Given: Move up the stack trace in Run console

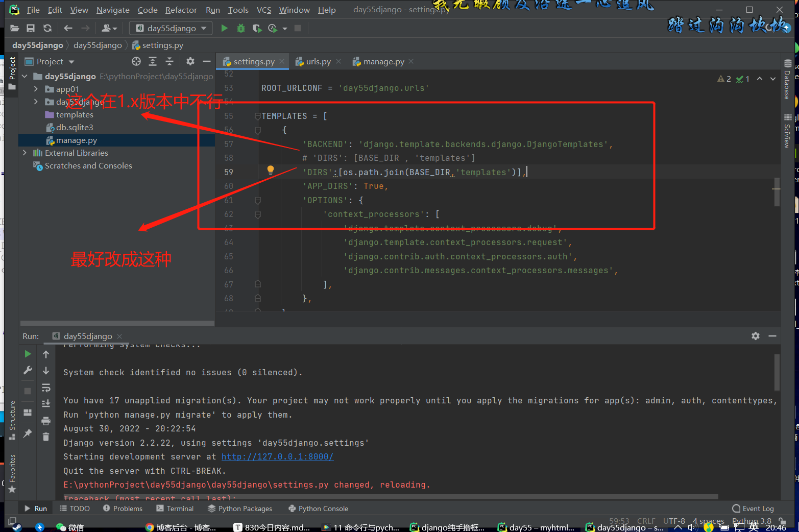Looking at the screenshot, I should tap(46, 354).
